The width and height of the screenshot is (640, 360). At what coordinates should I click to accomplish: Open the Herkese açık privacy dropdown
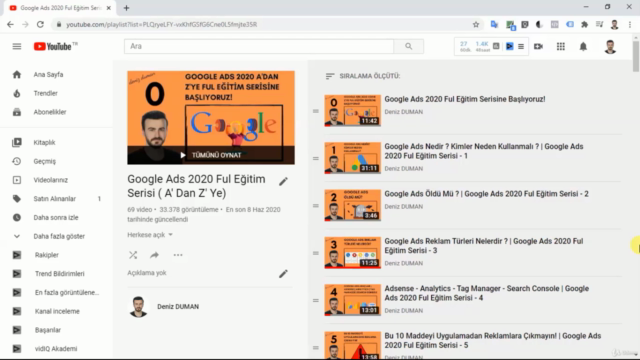[x=150, y=235]
